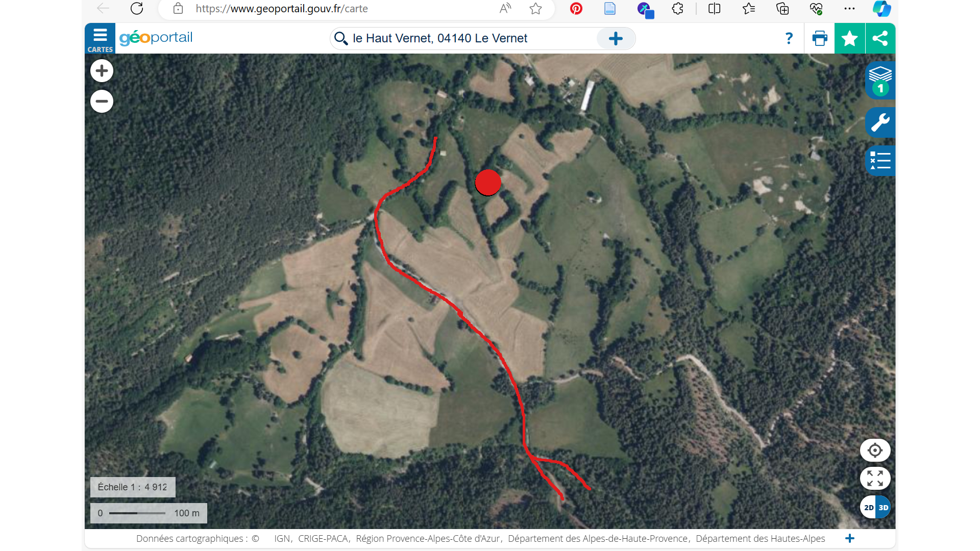Click the search field with Le Vernet

click(x=472, y=38)
